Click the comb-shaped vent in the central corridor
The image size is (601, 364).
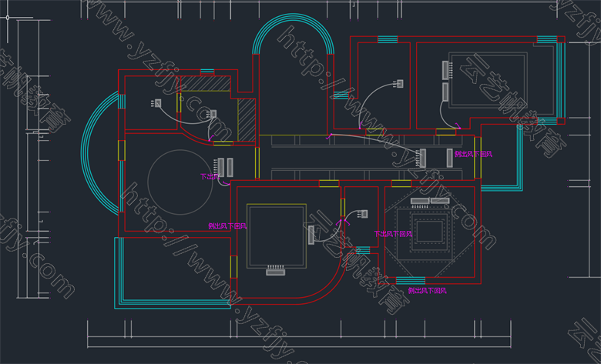pyautogui.click(x=421, y=157)
